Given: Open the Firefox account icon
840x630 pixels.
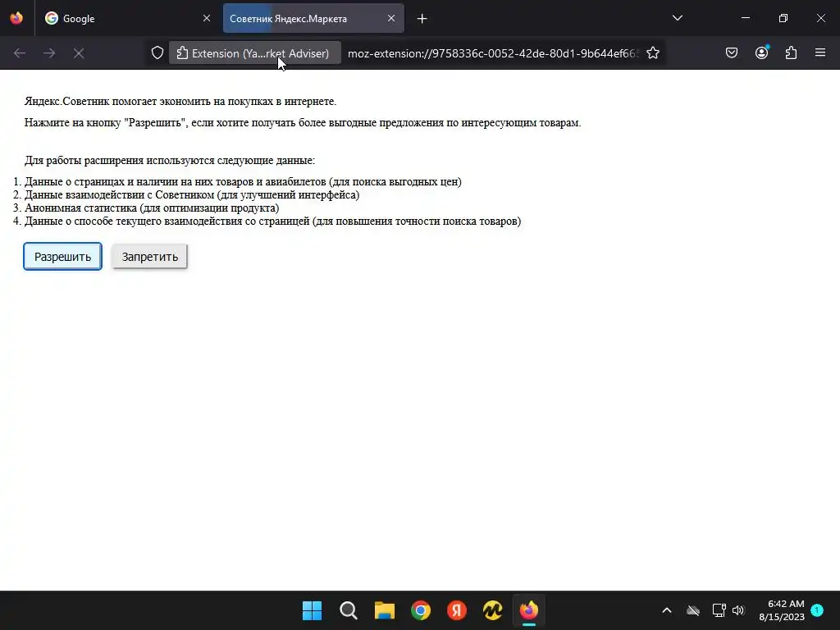Looking at the screenshot, I should click(761, 53).
